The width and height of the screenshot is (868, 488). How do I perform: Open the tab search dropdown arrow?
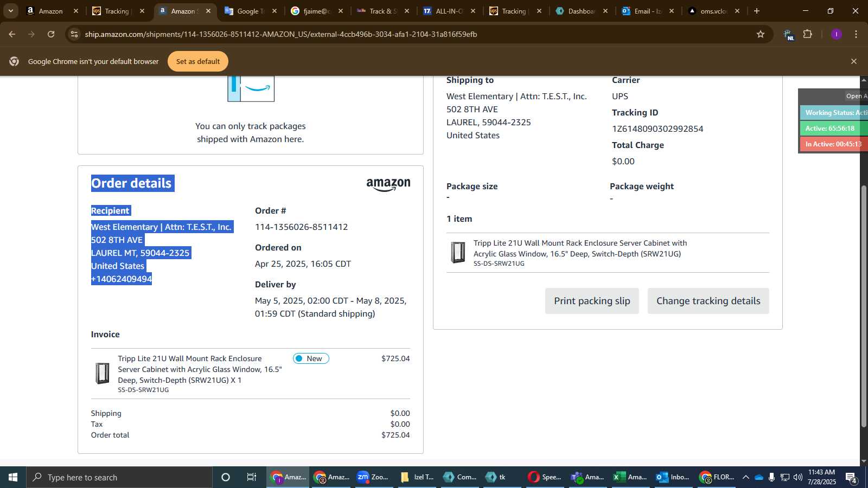click(x=10, y=11)
